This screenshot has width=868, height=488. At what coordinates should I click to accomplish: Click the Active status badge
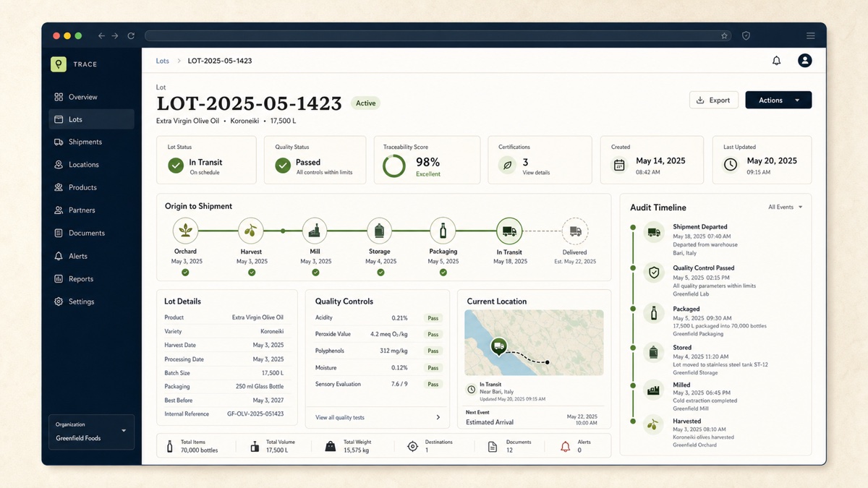[x=365, y=103]
